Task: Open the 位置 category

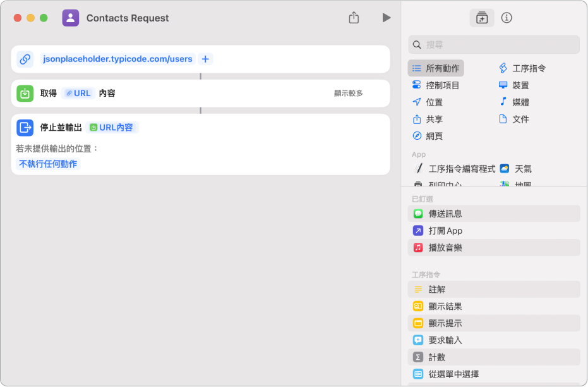Action: click(x=428, y=102)
